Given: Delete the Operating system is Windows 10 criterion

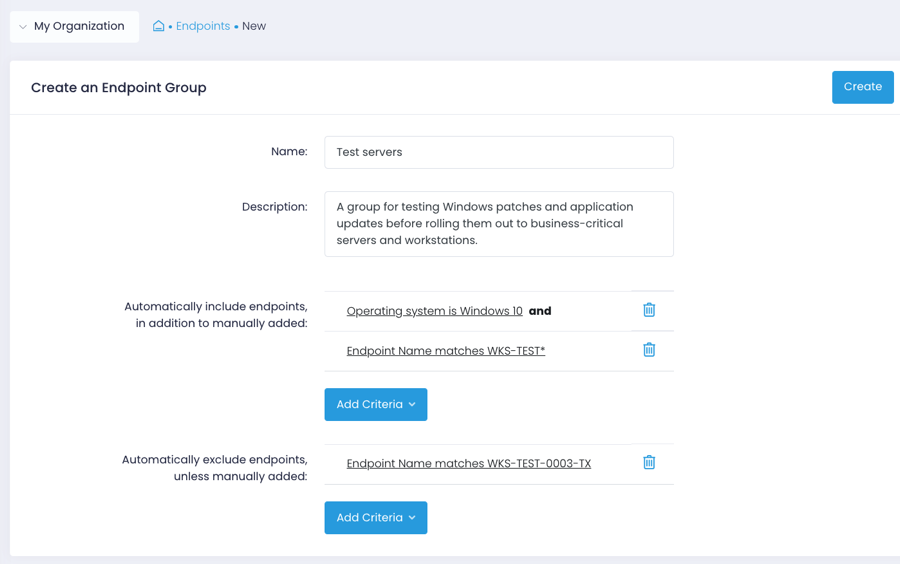Looking at the screenshot, I should (x=649, y=310).
